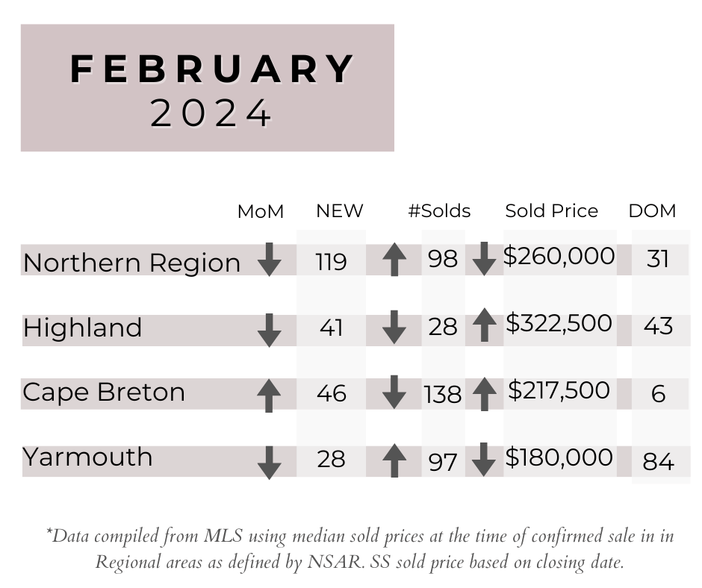The image size is (702, 588).
Task: Click Yarmouth MoM down arrow
Action: (270, 463)
